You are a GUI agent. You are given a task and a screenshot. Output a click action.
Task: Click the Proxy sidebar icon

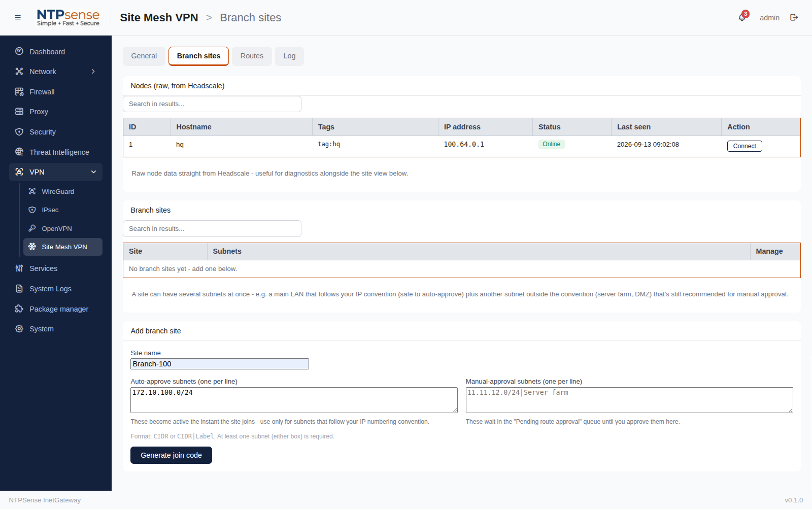[x=19, y=112]
